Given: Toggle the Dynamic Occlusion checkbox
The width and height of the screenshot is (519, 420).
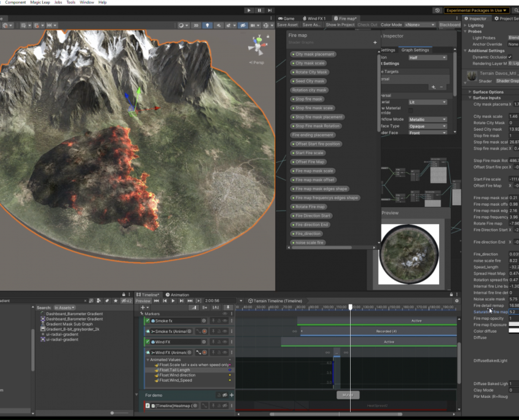Looking at the screenshot, I should click(x=510, y=57).
